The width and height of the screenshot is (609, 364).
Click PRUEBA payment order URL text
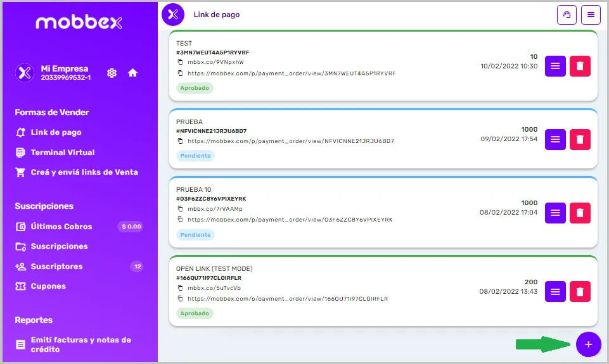290,141
